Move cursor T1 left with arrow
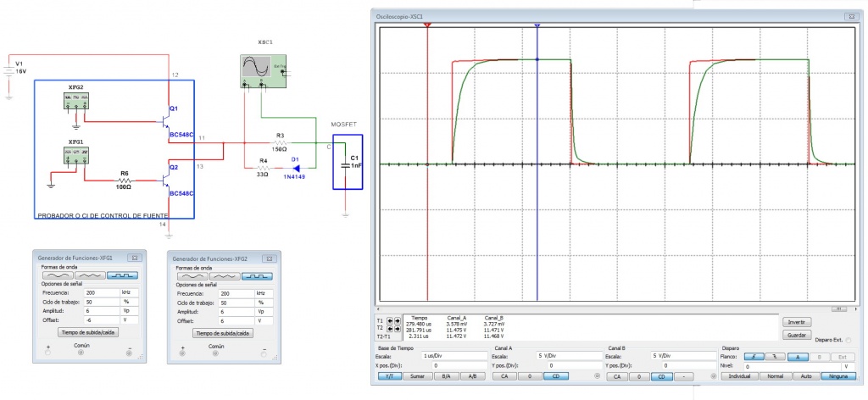 tap(389, 322)
